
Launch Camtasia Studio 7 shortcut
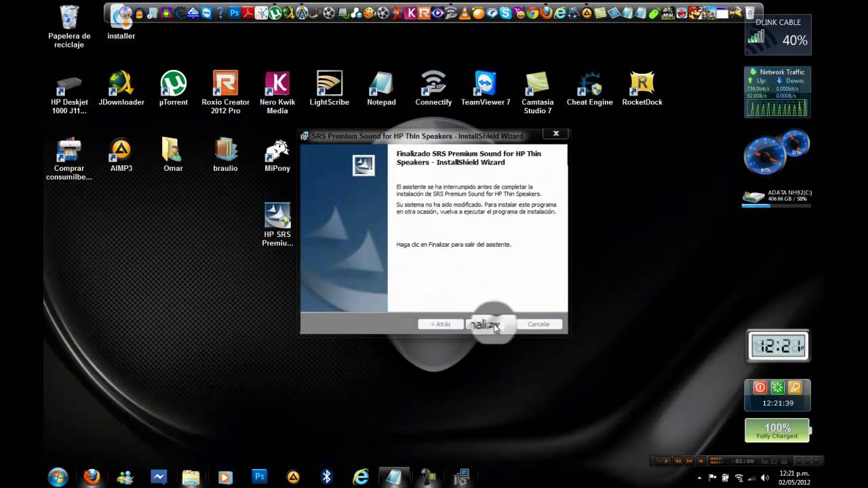[x=538, y=93]
